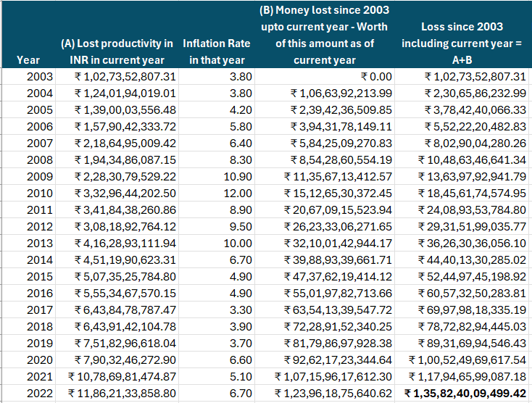Click cell ₹ 36,26,30,36,056.10
Image resolution: width=532 pixels, height=403 pixels.
click(x=462, y=244)
